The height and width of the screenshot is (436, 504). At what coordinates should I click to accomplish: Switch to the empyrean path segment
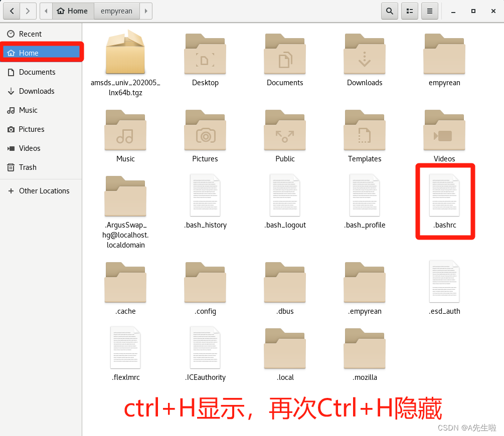click(x=116, y=11)
